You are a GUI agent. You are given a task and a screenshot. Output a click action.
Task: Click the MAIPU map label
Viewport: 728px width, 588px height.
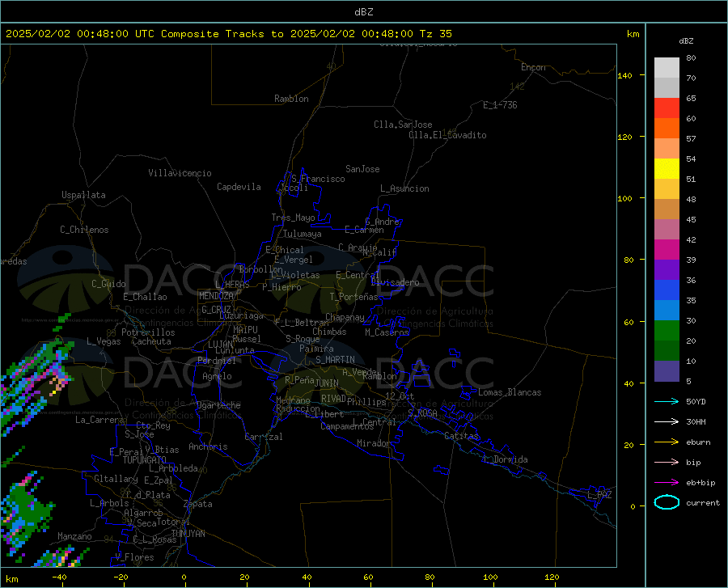point(245,329)
